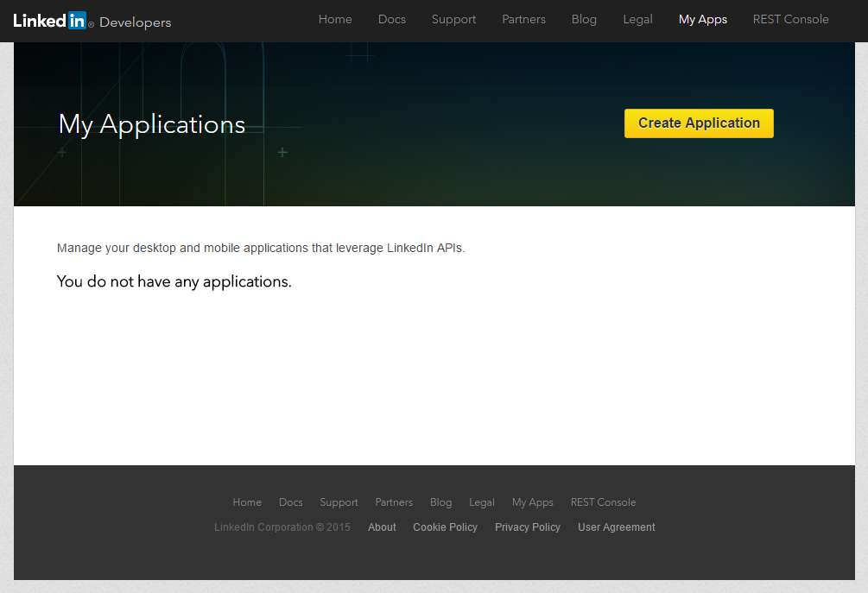Open Partners in top navigation bar
Image resolution: width=868 pixels, height=593 pixels.
(x=523, y=19)
